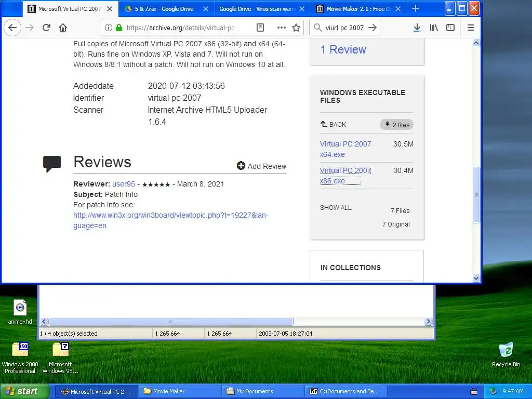The height and width of the screenshot is (399, 532).
Task: Click the 9:47 AM taskbar clock
Action: [x=513, y=391]
